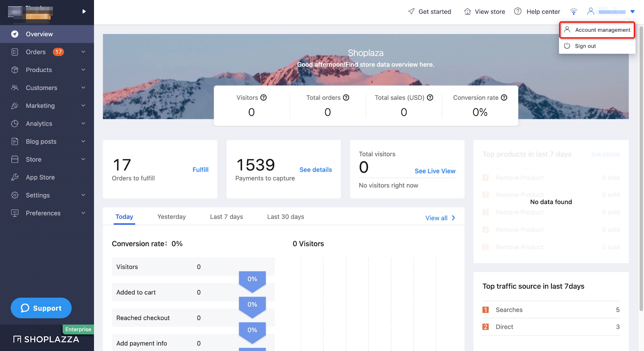Click the Blog posts document icon
The image size is (644, 351).
15,141
